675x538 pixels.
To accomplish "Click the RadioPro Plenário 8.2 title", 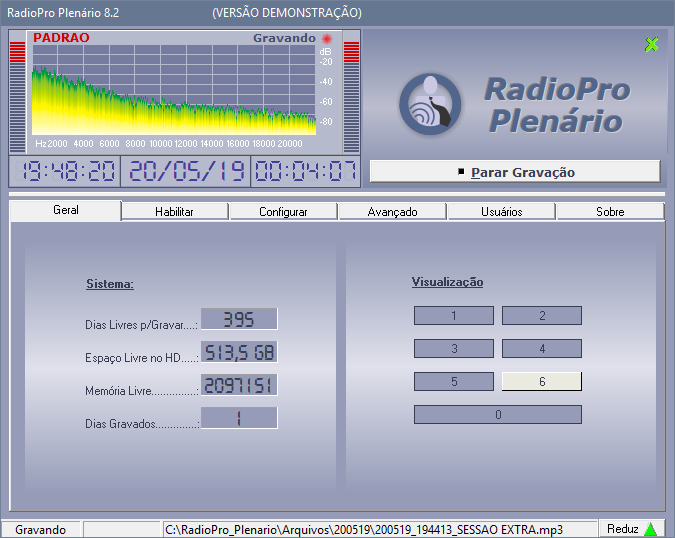I will pos(63,13).
